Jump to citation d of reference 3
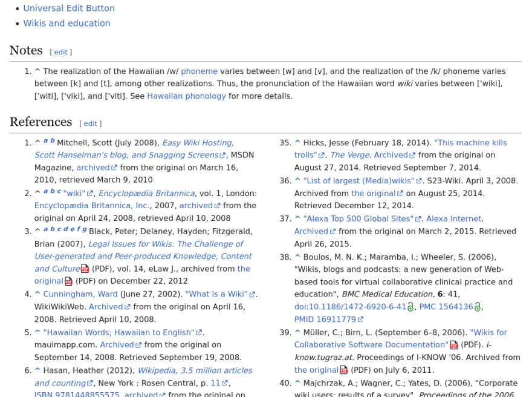532x397 pixels. [x=66, y=229]
